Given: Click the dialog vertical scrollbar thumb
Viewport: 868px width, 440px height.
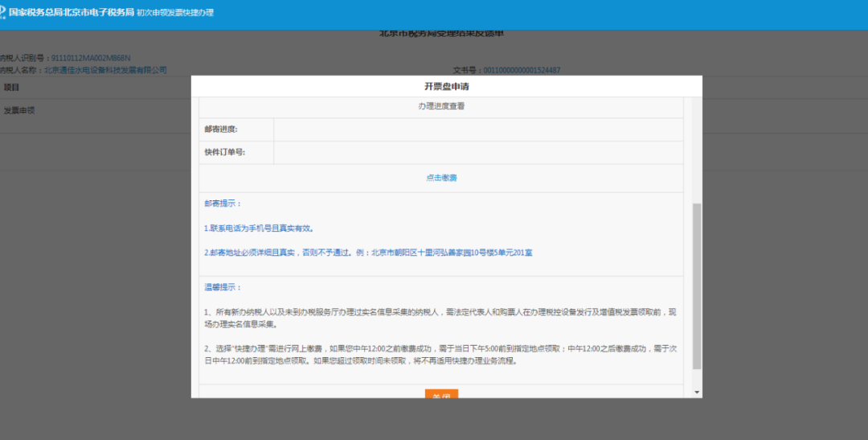Looking at the screenshot, I should click(696, 286).
